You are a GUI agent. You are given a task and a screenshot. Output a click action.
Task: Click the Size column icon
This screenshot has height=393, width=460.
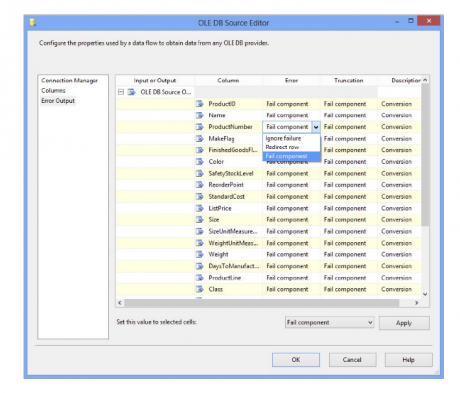[200, 219]
